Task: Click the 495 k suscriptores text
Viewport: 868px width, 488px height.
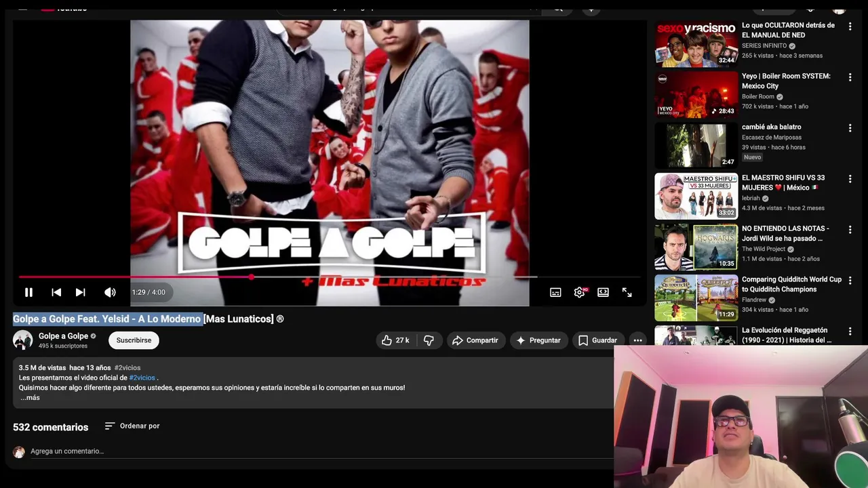Action: pos(63,346)
